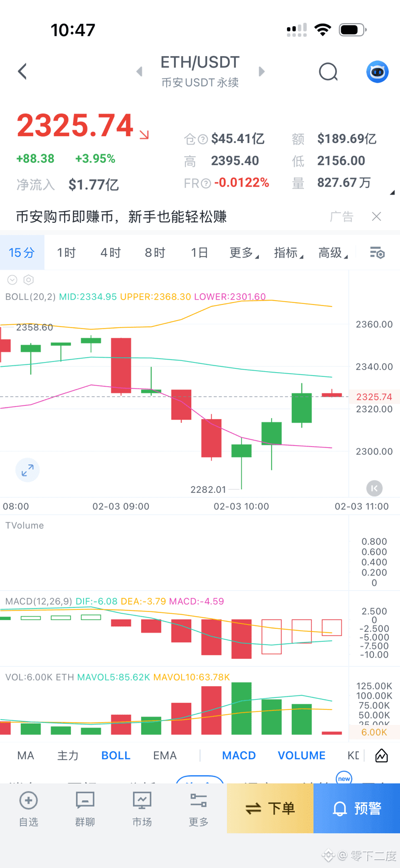This screenshot has height=868, width=400.
Task: Open the 指标 indicators dropdown
Action: 288,253
